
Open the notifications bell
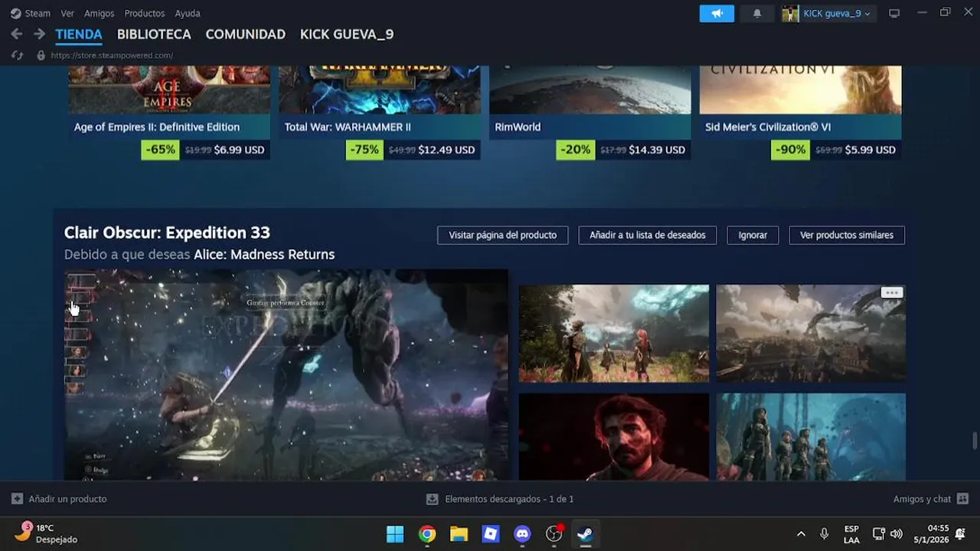(x=756, y=13)
